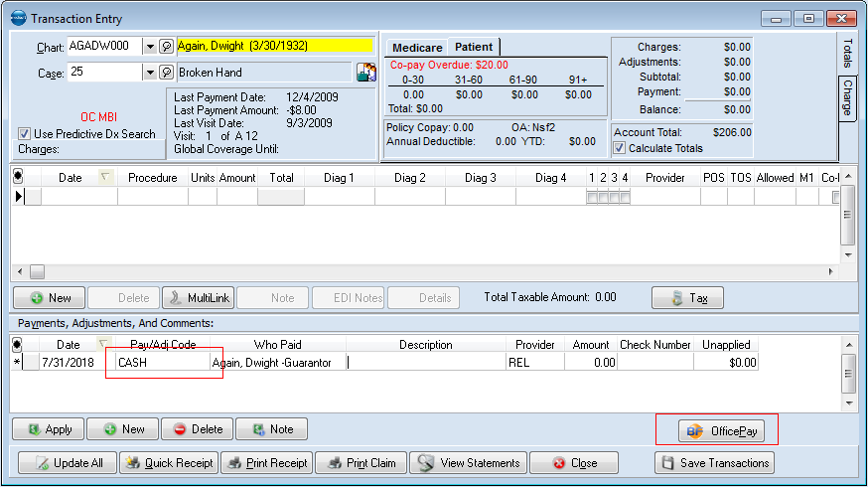The width and height of the screenshot is (868, 487).
Task: Click the Quick Receipt button
Action: click(x=169, y=463)
